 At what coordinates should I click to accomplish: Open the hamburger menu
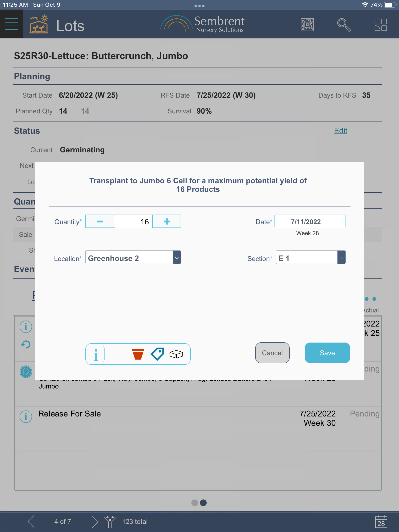pyautogui.click(x=11, y=24)
